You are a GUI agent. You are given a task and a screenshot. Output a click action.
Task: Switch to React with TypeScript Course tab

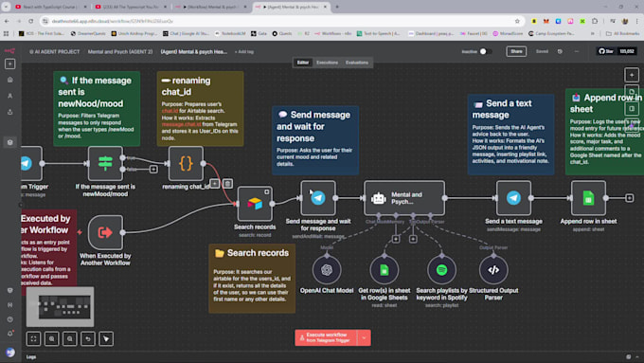click(x=50, y=7)
